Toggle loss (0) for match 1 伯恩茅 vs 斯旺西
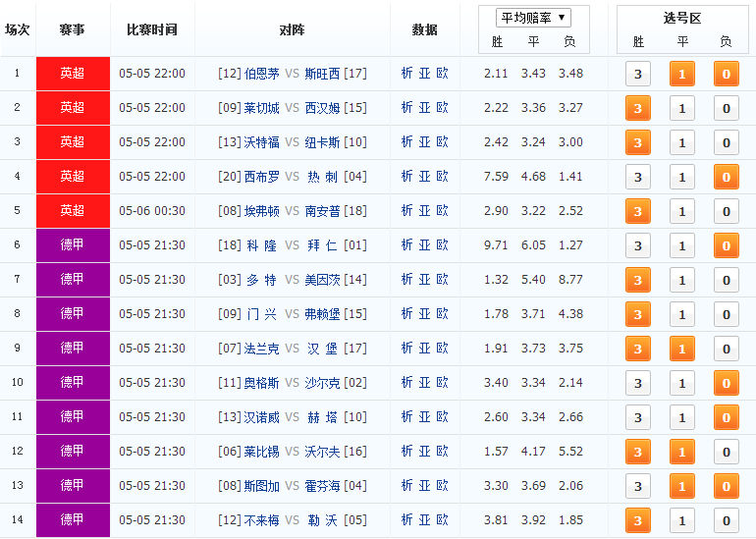Screen dimensions: 756x539 coord(727,74)
